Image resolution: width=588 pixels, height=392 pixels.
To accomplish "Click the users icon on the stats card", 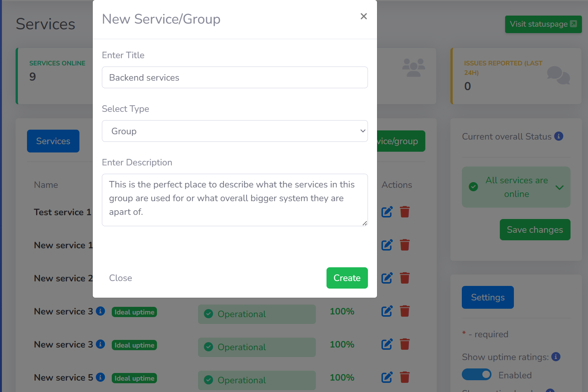I will click(414, 67).
